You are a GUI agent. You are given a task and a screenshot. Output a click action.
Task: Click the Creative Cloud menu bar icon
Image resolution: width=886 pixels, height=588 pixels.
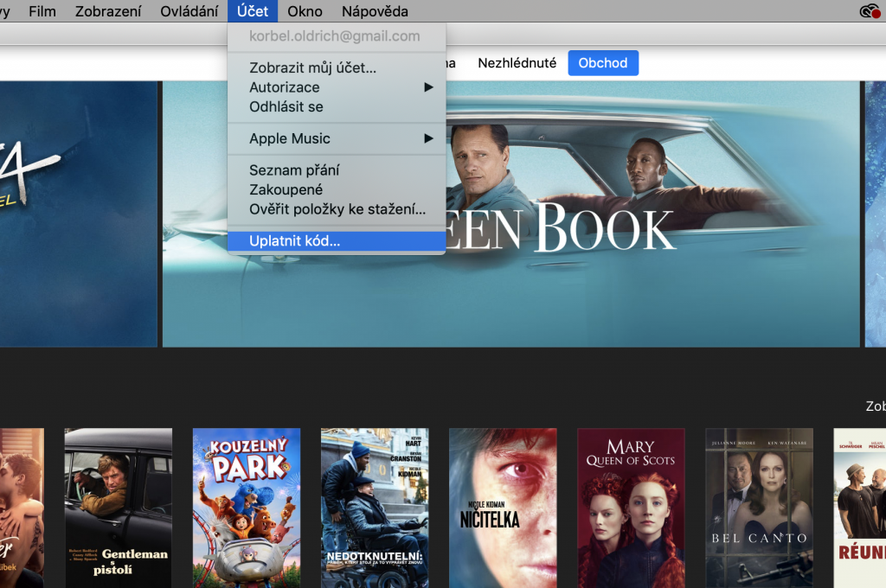870,11
